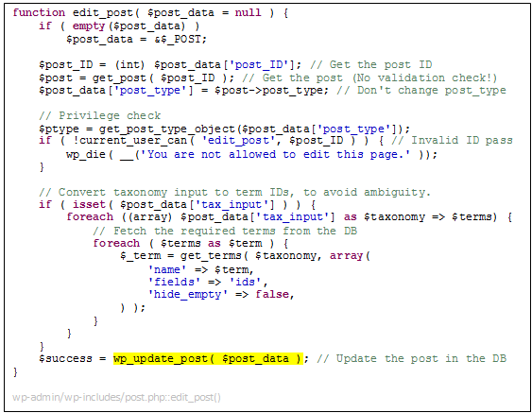Click the $ptype variable
Image resolution: width=532 pixels, height=413 pixels.
coord(59,129)
